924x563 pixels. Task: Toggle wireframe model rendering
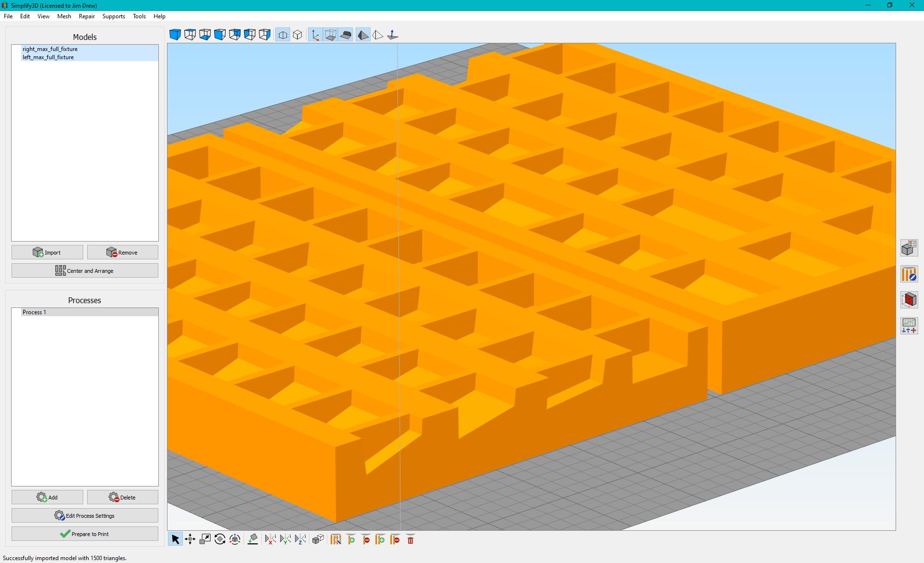[378, 35]
